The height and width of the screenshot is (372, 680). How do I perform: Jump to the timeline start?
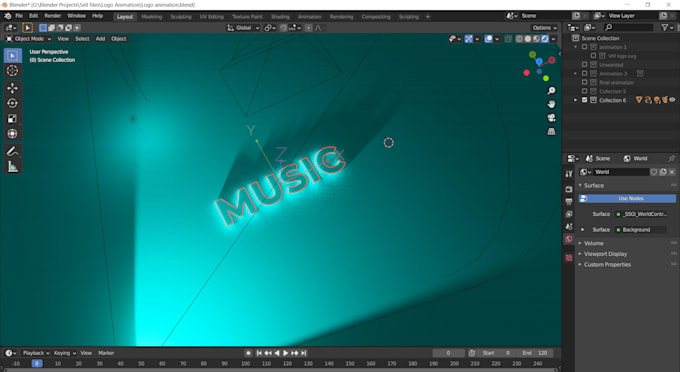tap(259, 353)
